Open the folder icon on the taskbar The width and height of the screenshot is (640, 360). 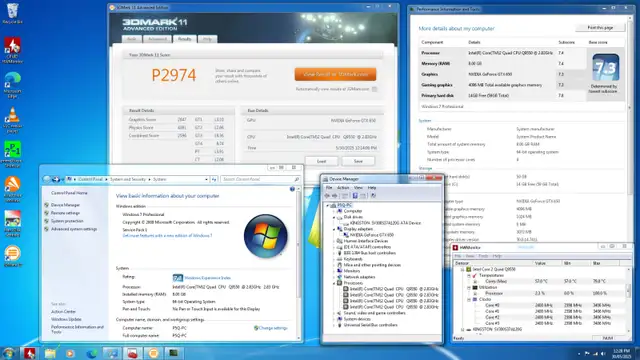click(x=50, y=353)
